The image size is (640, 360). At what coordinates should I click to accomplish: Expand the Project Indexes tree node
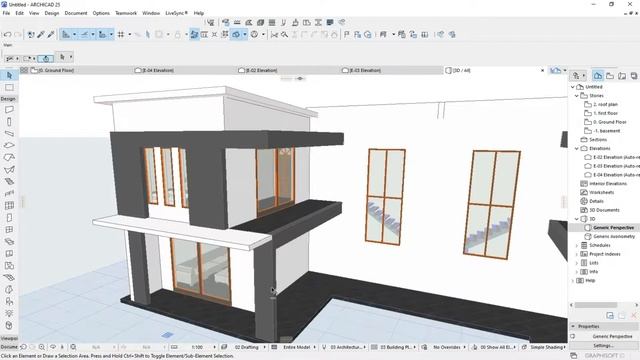click(x=577, y=254)
